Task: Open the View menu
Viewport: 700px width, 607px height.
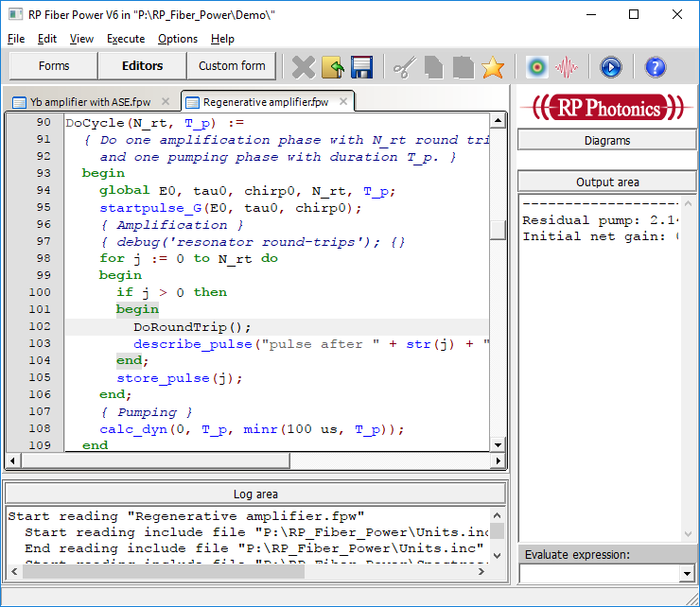Action: pyautogui.click(x=81, y=39)
